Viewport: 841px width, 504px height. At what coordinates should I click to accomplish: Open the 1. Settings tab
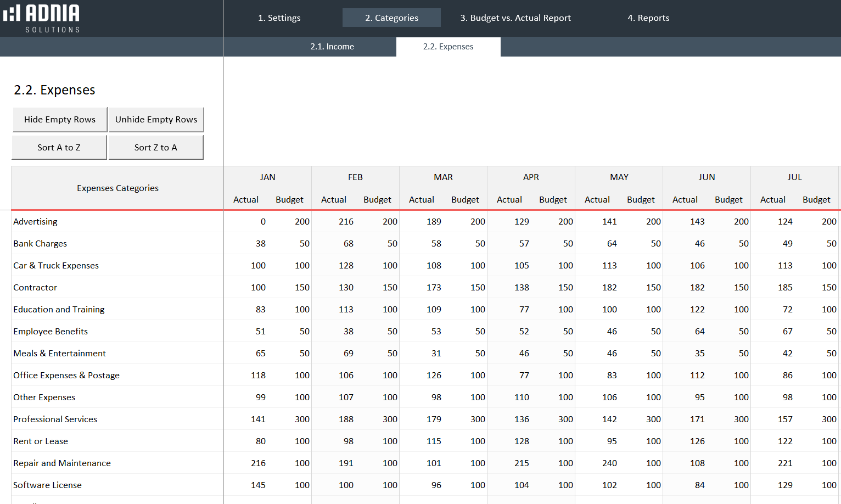(x=279, y=18)
